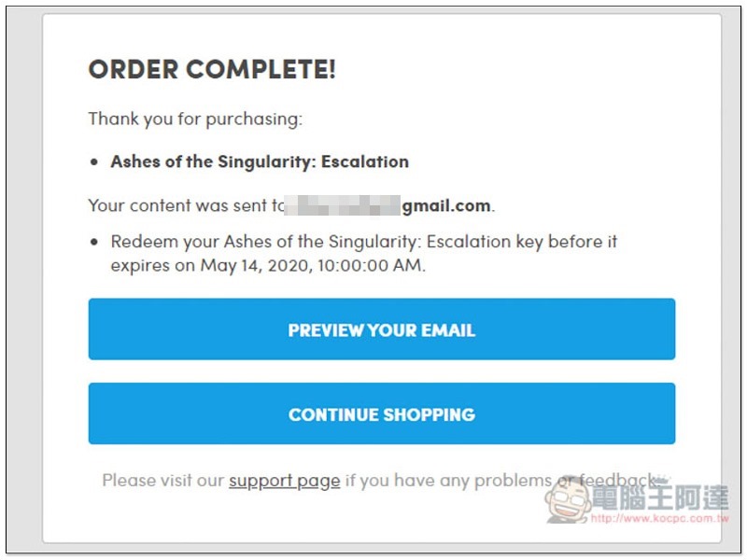Click the Redeem your Ashes of the Singularity line
Viewport: 747px width, 560px height.
363,242
